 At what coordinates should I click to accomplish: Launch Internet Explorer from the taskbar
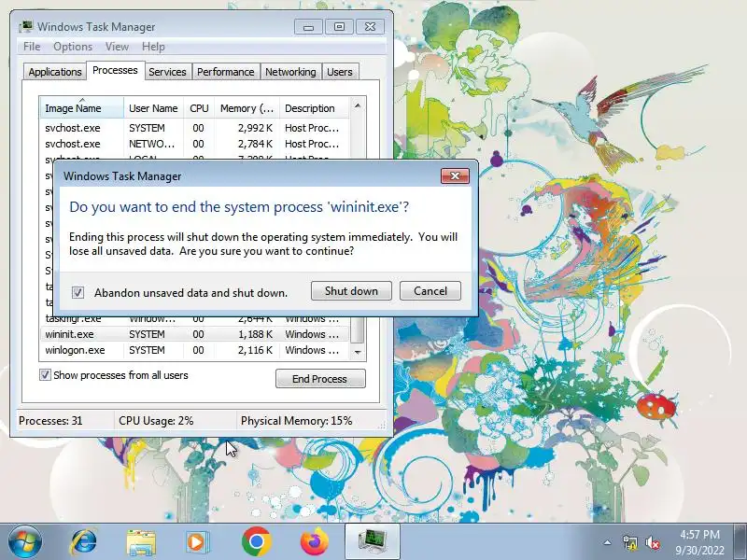(x=84, y=542)
